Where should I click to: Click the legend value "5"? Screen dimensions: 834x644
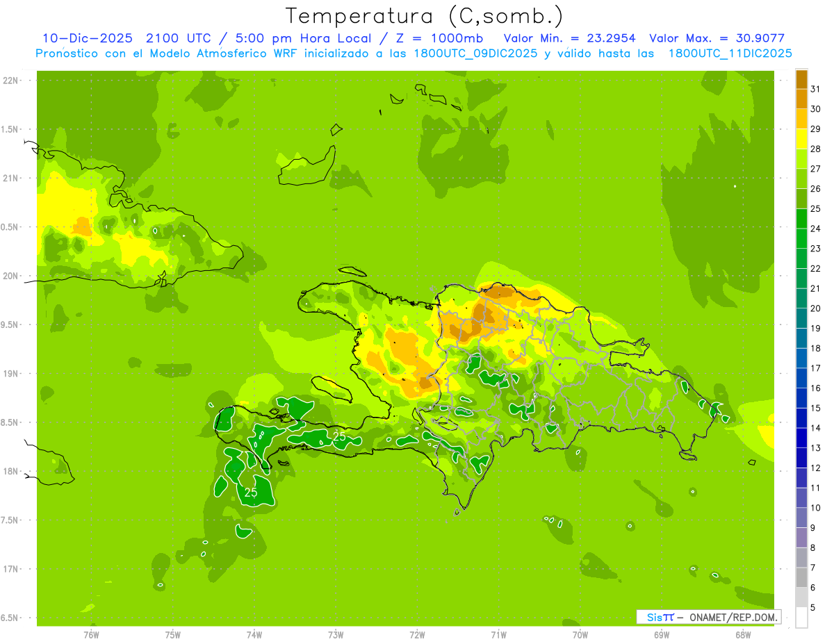coord(813,607)
